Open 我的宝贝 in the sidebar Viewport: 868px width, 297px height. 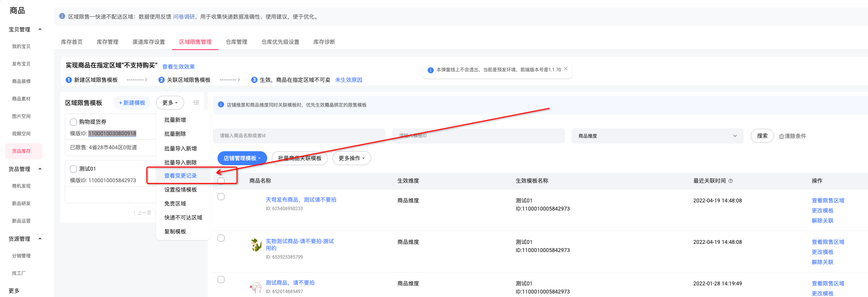click(21, 47)
